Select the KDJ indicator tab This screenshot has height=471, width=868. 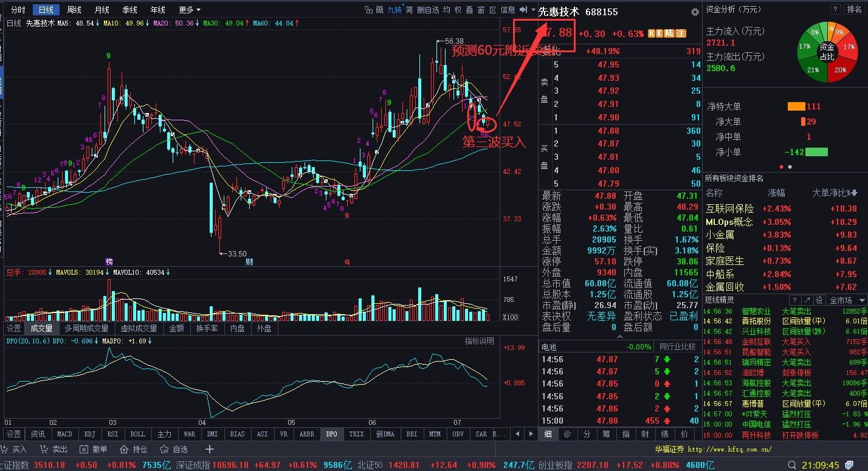click(89, 434)
